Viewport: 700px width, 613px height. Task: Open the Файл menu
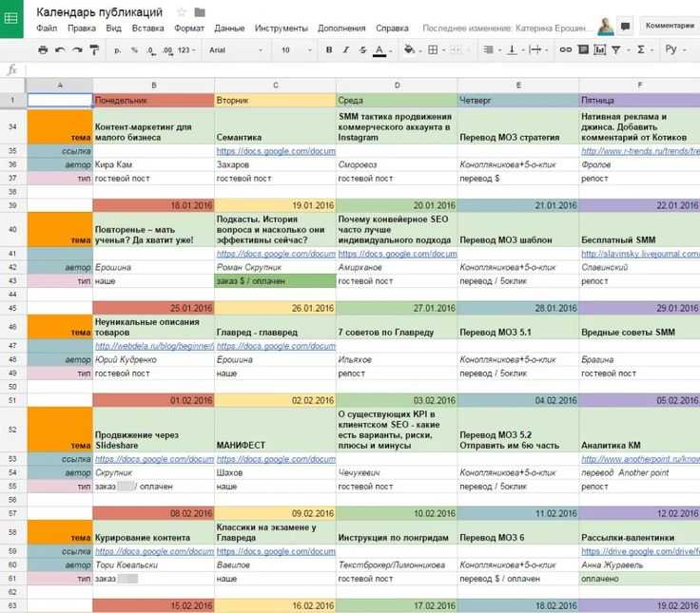(47, 29)
